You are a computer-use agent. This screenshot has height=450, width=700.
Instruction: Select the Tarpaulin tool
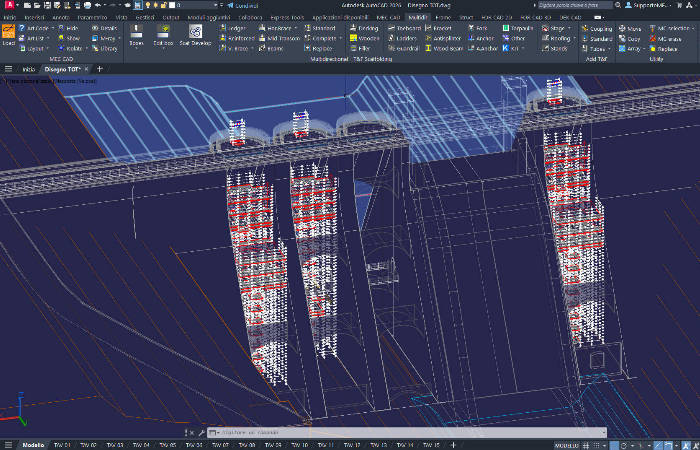coord(518,28)
